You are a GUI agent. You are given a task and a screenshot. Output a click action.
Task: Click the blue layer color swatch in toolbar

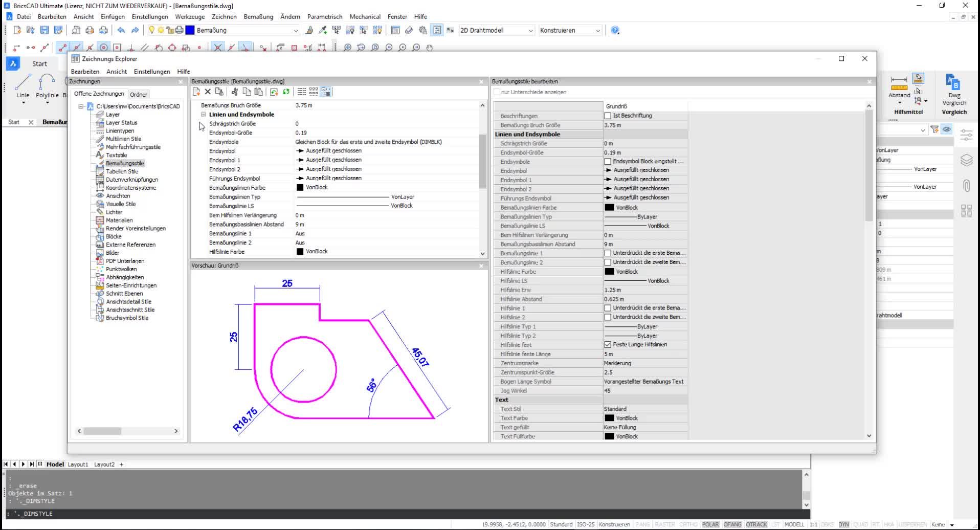pos(190,30)
